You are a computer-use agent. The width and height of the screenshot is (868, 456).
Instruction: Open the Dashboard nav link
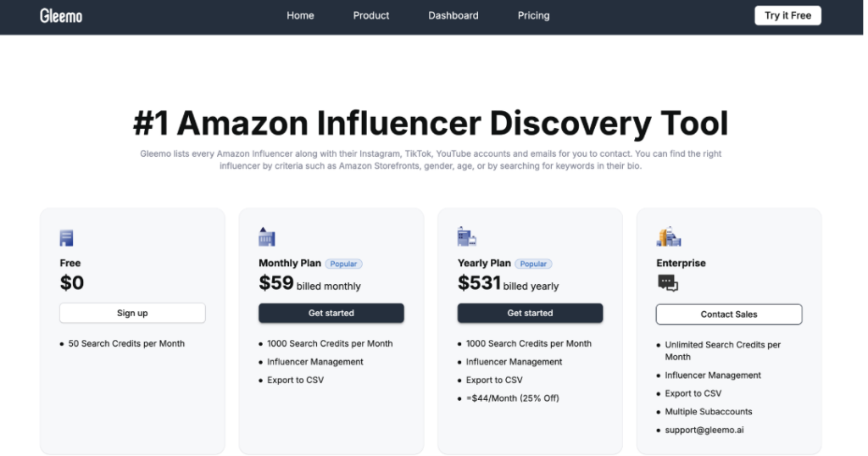[453, 15]
